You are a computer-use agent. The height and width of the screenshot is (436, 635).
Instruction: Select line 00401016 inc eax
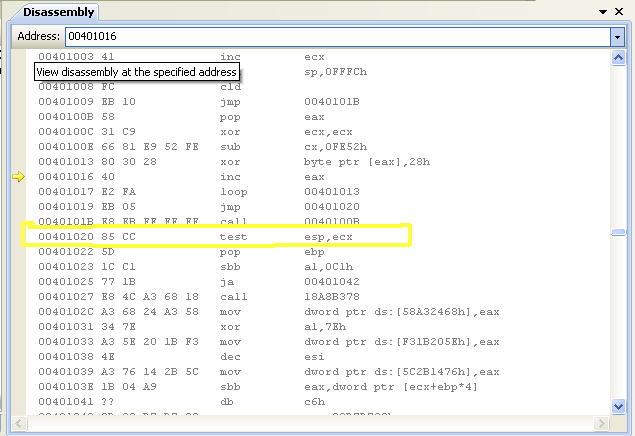click(181, 177)
